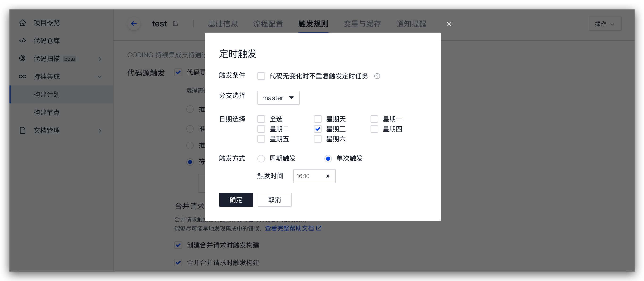
Task: Tick the 星期一 checkbox
Action: (374, 119)
